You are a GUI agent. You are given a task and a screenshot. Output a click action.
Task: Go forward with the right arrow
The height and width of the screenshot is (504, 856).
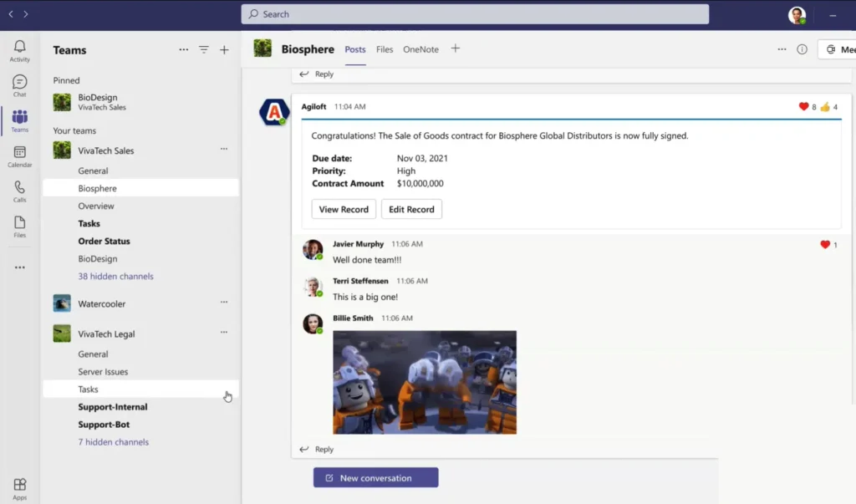[x=26, y=14]
